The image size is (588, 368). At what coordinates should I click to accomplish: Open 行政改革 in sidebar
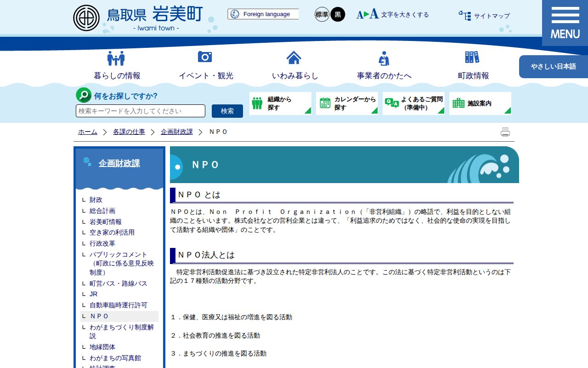[102, 243]
